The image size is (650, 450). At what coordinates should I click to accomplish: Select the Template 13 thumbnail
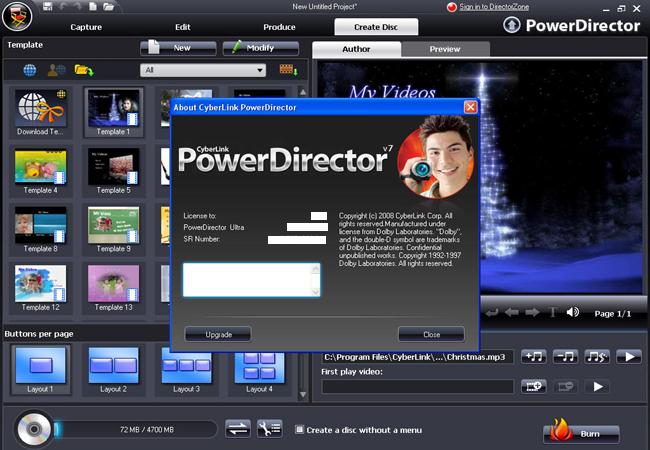coord(113,288)
